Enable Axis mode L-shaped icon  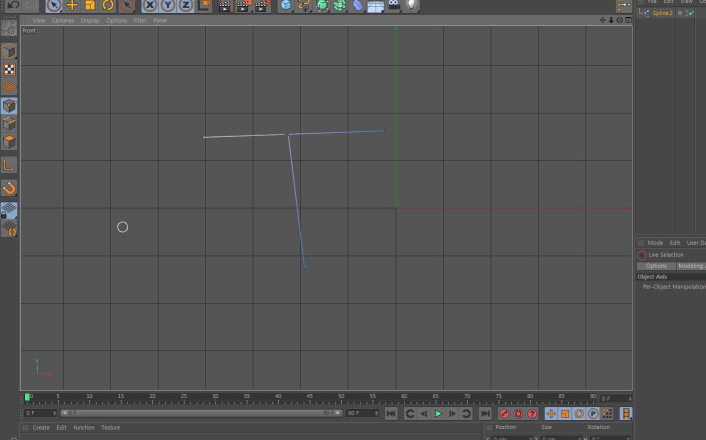pos(9,165)
